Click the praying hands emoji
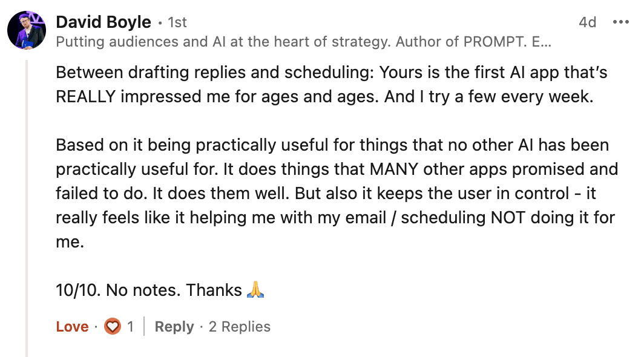This screenshot has height=357, width=644. [x=255, y=290]
